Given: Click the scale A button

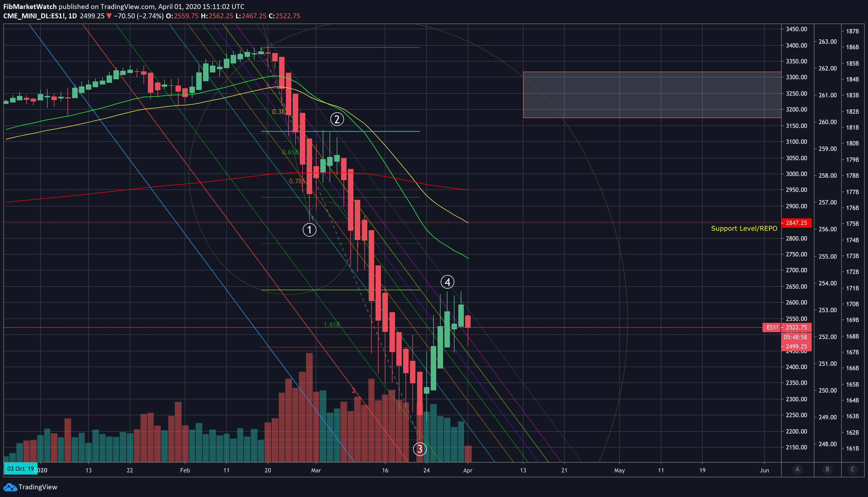Looking at the screenshot, I should [797, 469].
